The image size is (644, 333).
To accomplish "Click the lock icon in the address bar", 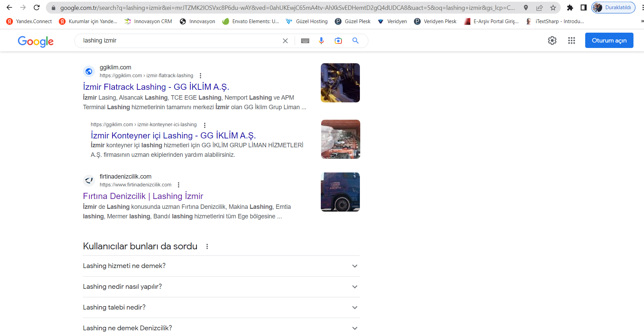I will coord(53,8).
